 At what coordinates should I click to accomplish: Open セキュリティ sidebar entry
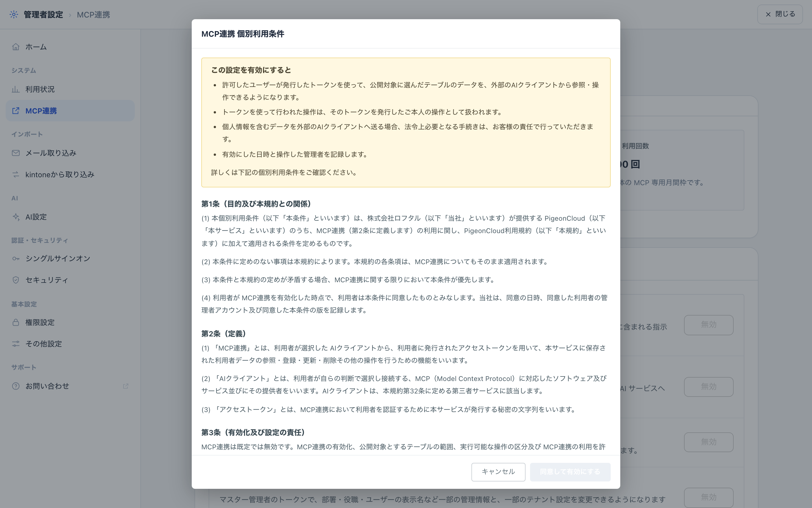70,280
